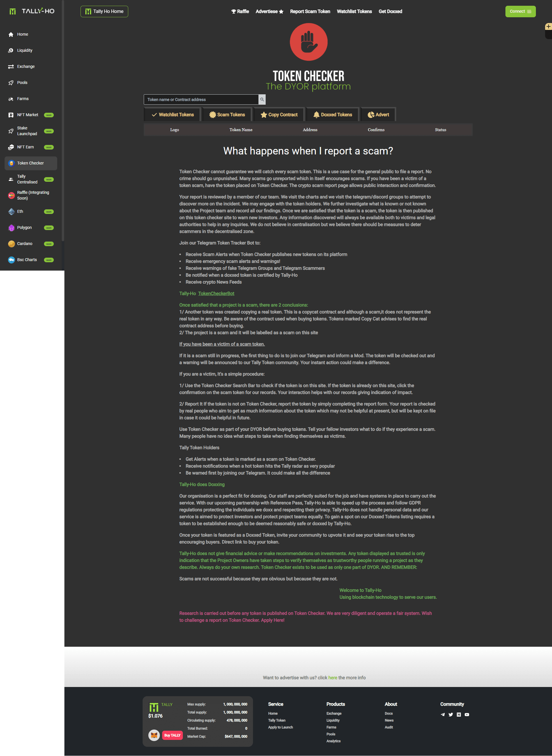Click the Status column header

pos(440,130)
